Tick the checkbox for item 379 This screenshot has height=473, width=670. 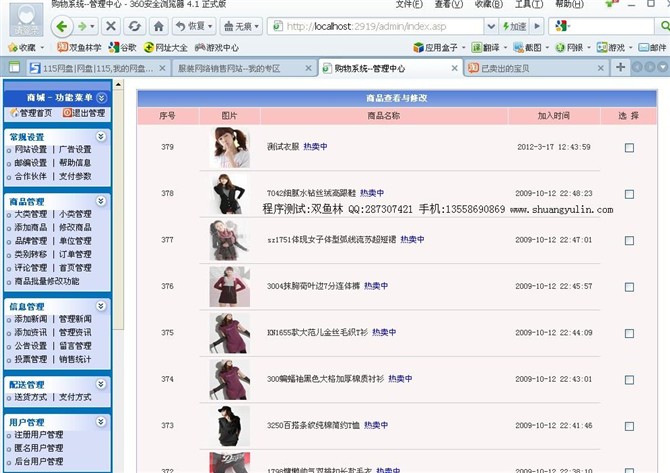pos(629,148)
